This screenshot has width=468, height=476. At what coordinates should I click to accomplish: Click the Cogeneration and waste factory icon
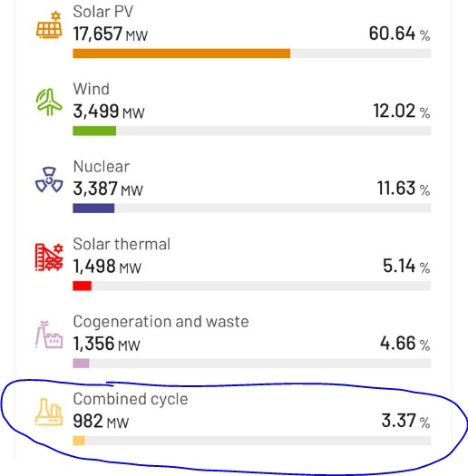[49, 335]
